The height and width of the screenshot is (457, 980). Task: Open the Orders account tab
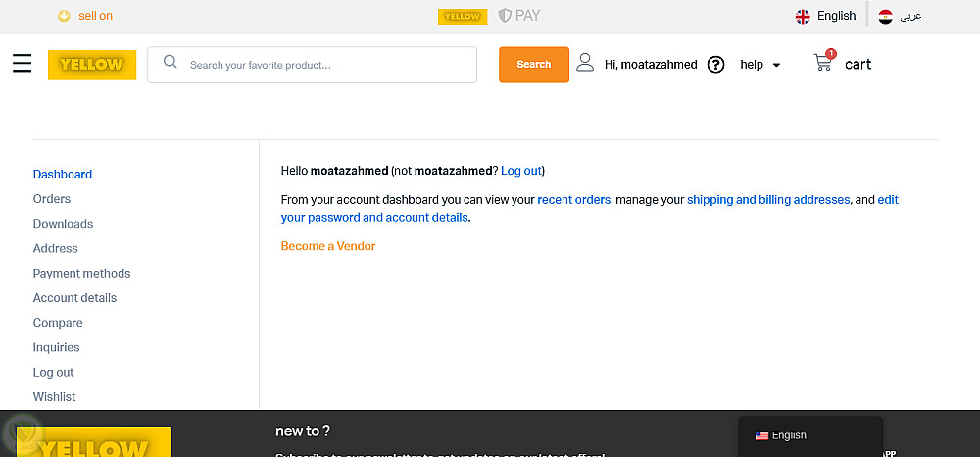point(52,199)
